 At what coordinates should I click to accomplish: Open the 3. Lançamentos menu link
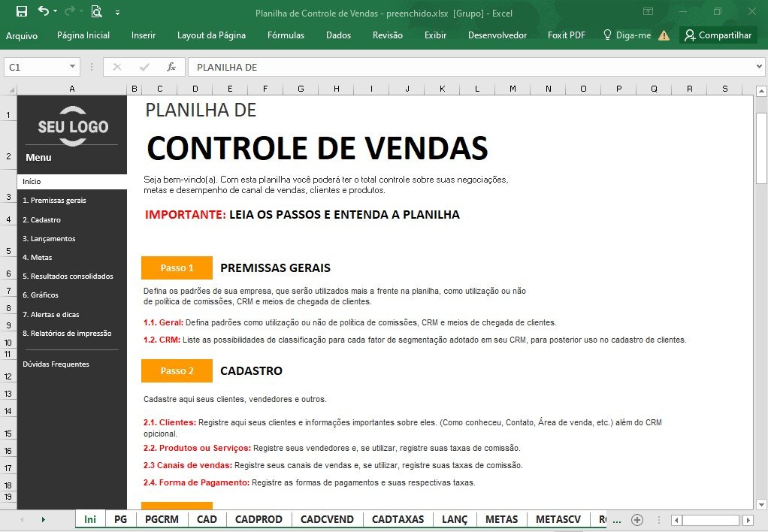[49, 238]
